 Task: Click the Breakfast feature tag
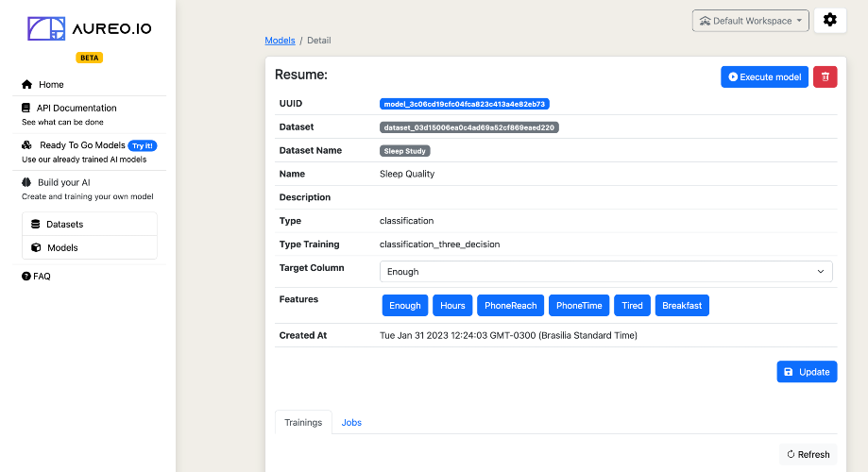click(x=682, y=306)
